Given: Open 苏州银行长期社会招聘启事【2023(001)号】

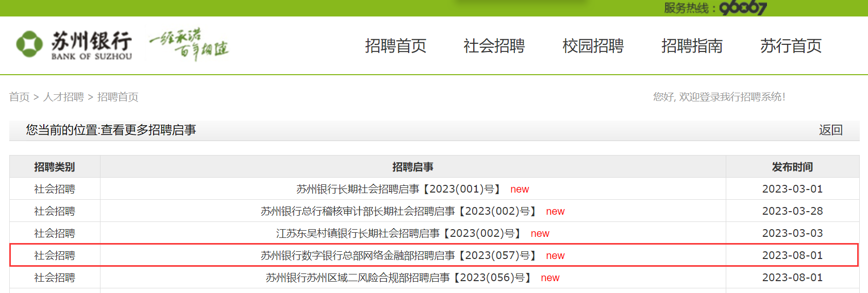Looking at the screenshot, I should [399, 189].
